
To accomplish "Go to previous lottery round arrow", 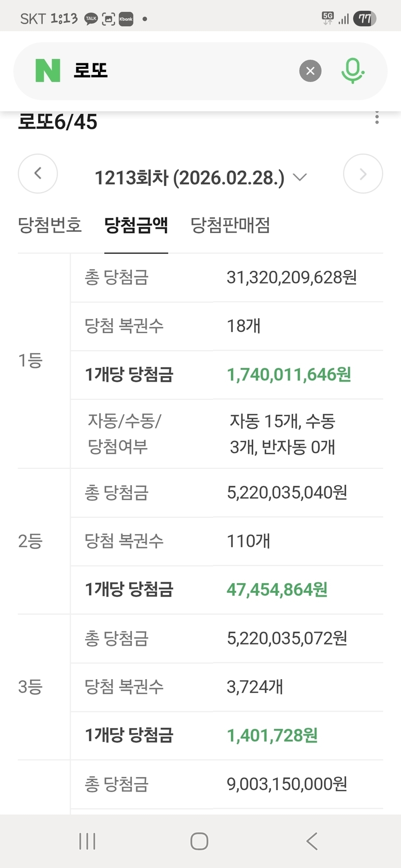I will (x=38, y=174).
